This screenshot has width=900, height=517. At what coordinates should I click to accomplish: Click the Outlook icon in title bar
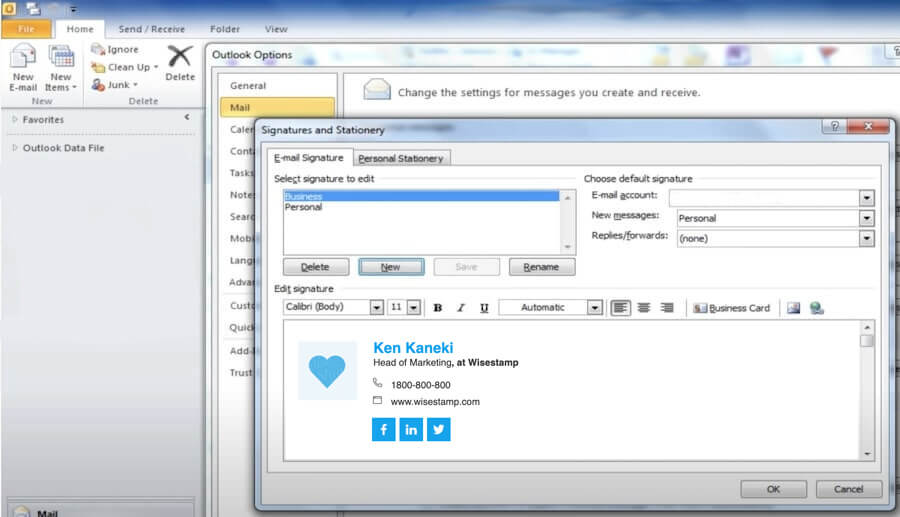[9, 9]
